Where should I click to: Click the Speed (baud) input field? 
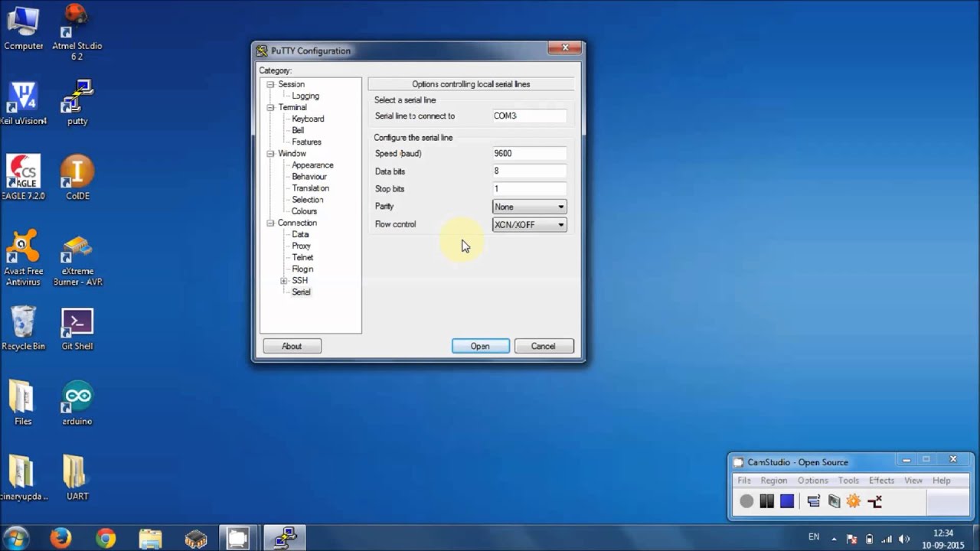[529, 153]
